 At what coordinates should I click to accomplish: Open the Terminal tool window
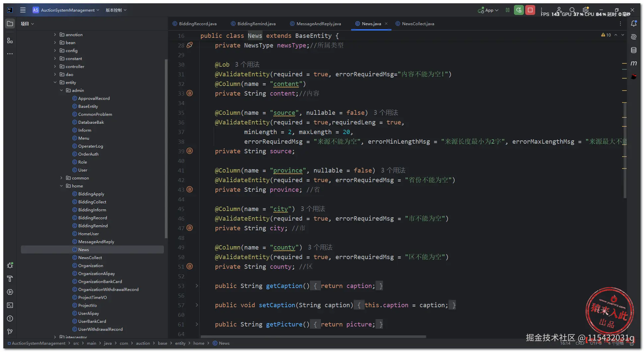[x=10, y=305]
